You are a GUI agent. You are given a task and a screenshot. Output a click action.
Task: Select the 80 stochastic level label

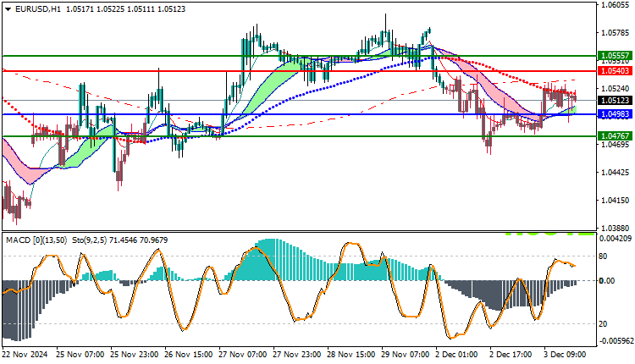[603, 256]
